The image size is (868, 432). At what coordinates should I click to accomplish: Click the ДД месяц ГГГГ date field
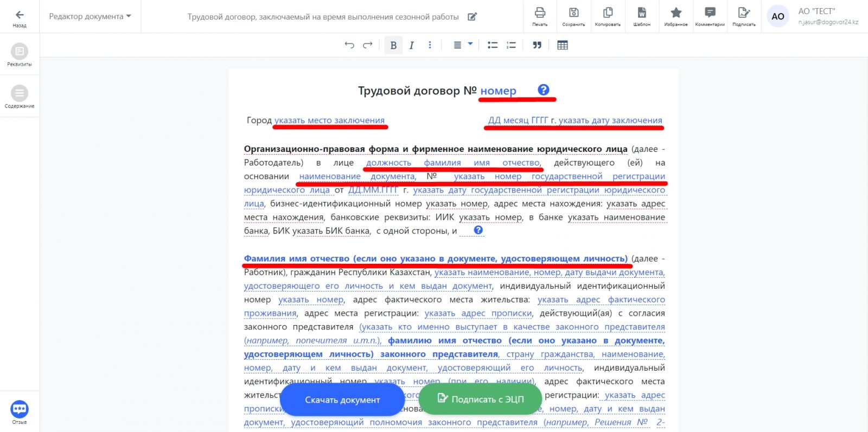pos(518,120)
